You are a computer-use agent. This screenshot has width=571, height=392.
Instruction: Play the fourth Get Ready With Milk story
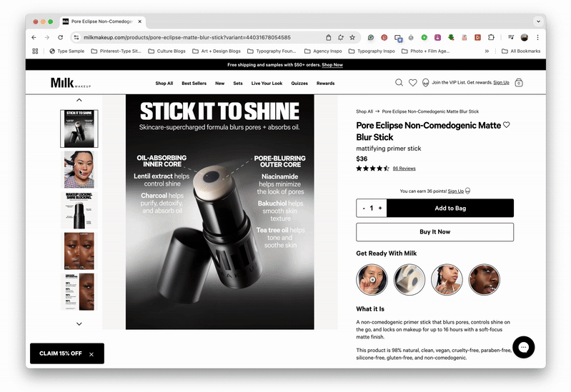tap(484, 279)
